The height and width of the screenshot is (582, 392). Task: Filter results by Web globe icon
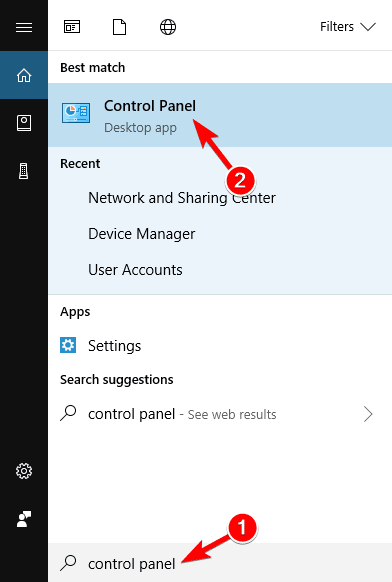[x=168, y=27]
